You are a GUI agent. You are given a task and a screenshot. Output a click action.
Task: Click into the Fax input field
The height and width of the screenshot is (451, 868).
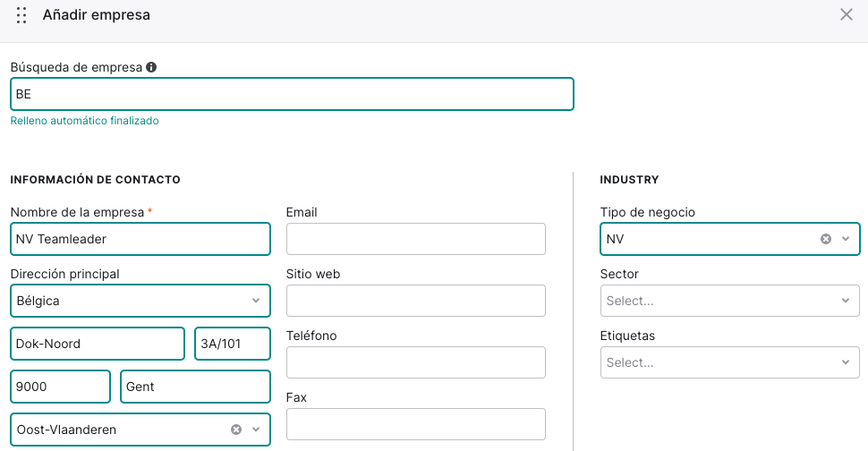tap(416, 424)
